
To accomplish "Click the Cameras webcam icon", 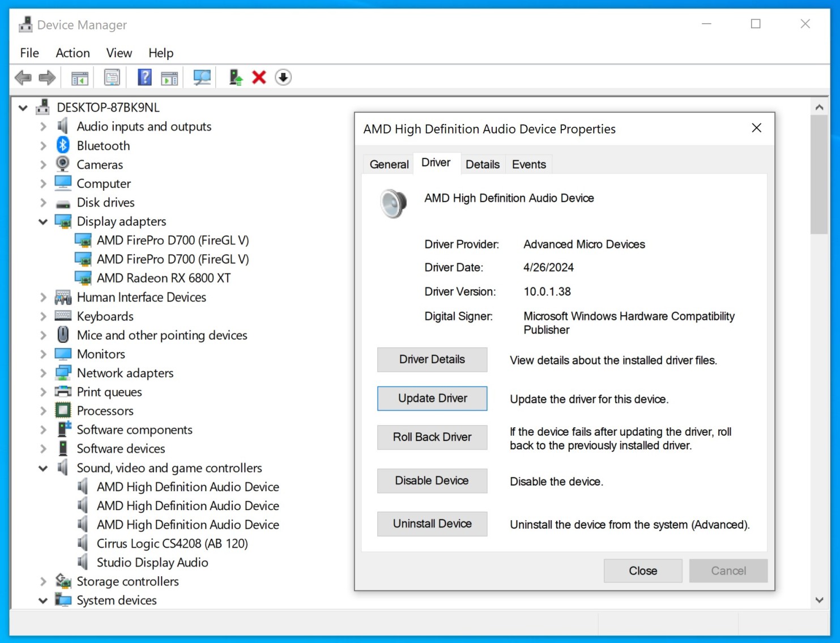I will coord(63,164).
